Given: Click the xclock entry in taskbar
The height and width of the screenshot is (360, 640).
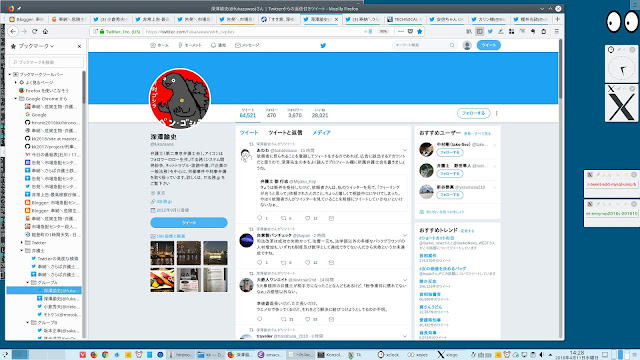Looking at the screenshot, I should 389,355.
